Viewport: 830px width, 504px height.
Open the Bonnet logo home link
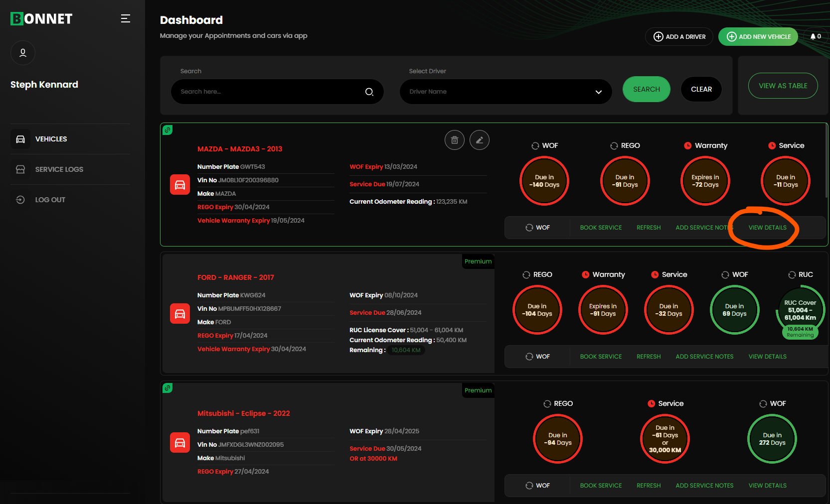point(41,19)
